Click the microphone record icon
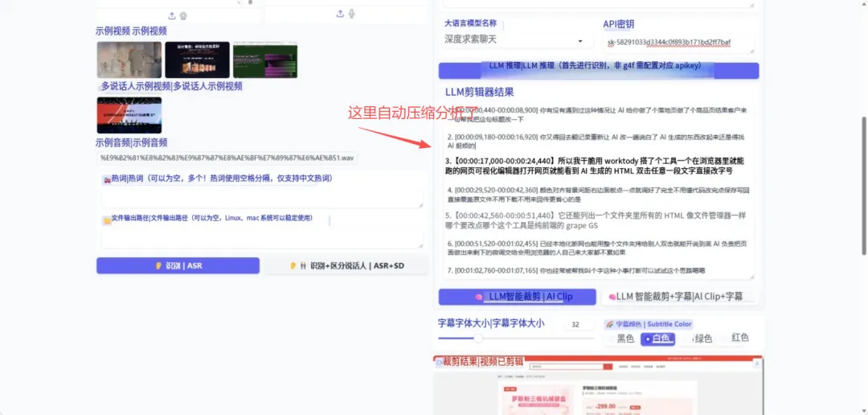Screen dimensions: 868x415 coord(351,14)
